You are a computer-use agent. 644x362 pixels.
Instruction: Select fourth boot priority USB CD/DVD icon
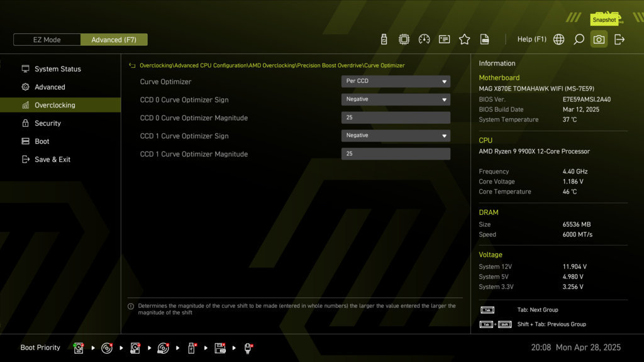click(x=163, y=348)
